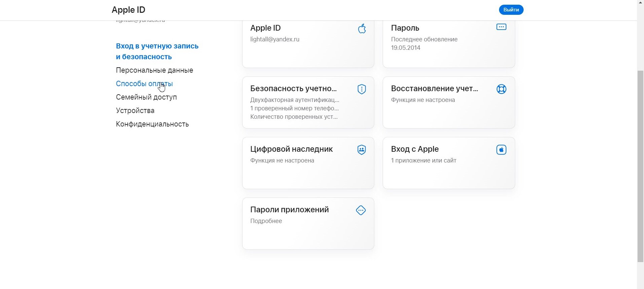Viewport: 644px width, 289px height.
Task: Open Вход в учетную запись и безопасность section
Action: click(x=157, y=51)
